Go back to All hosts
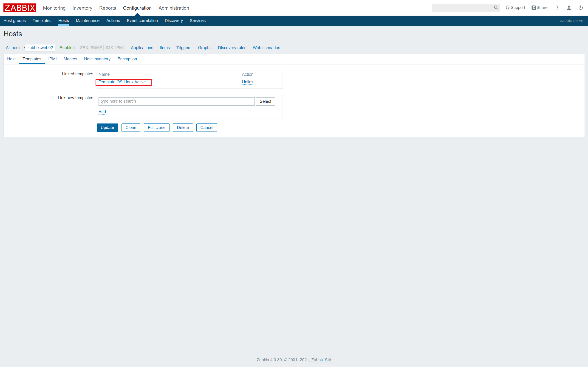The width and height of the screenshot is (588, 367). [x=14, y=48]
